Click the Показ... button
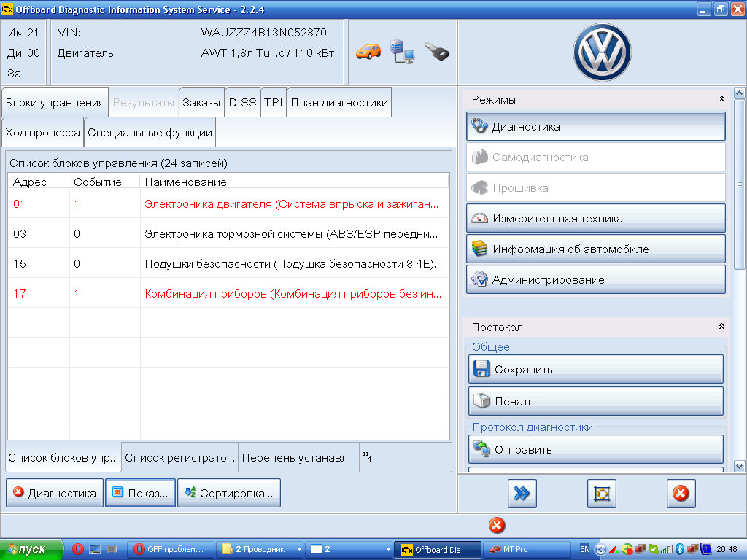 pos(141,493)
